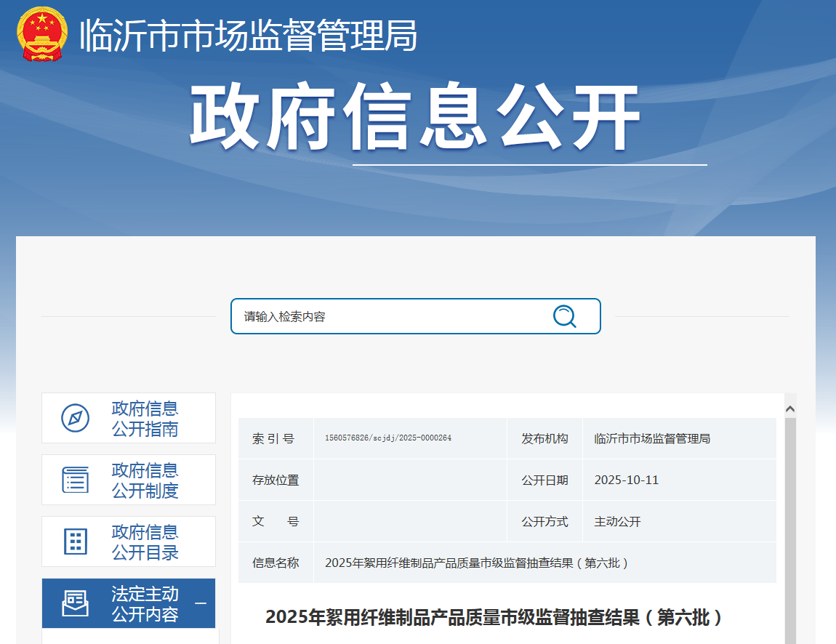836x644 pixels.
Task: Click the compass icon for 政府信息公开指南
Action: pos(75,418)
